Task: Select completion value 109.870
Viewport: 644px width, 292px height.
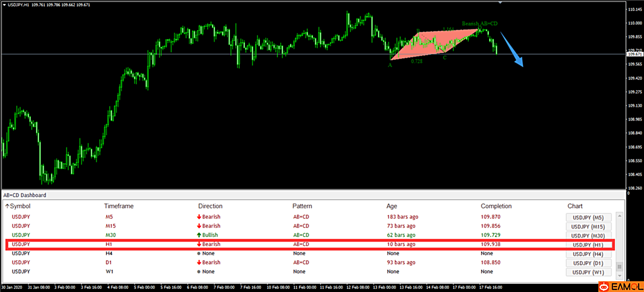Action: 490,217
